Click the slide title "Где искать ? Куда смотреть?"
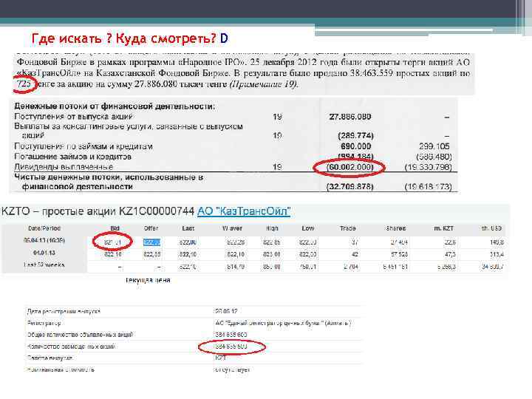The width and height of the screenshot is (532, 399). [123, 38]
